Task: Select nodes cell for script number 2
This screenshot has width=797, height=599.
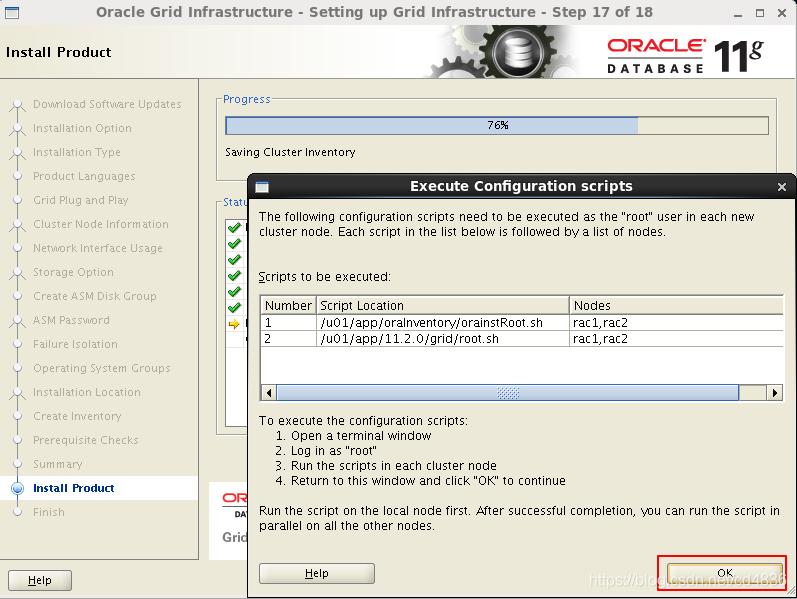Action: (x=677, y=339)
